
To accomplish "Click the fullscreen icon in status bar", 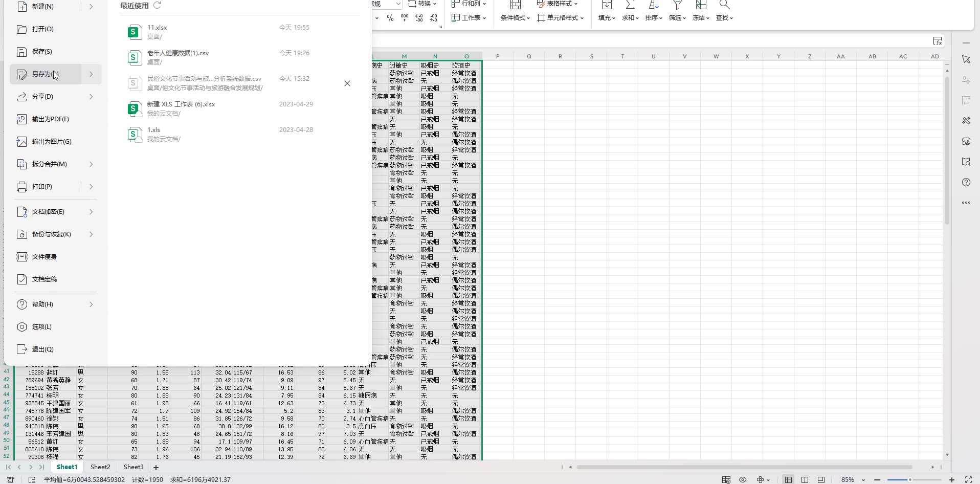I will (968, 479).
